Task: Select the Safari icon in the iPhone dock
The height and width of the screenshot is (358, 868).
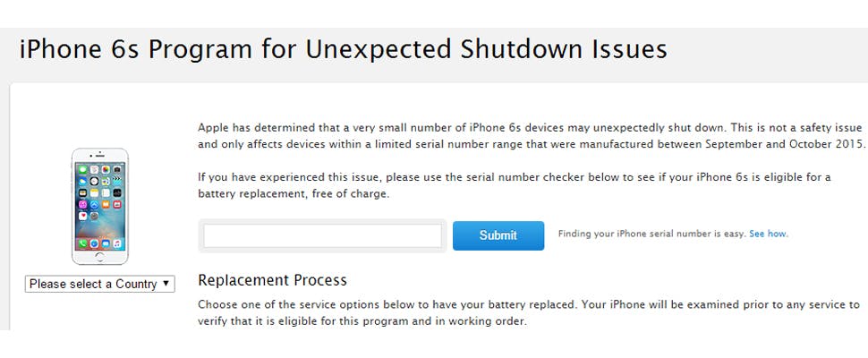Action: coord(94,243)
